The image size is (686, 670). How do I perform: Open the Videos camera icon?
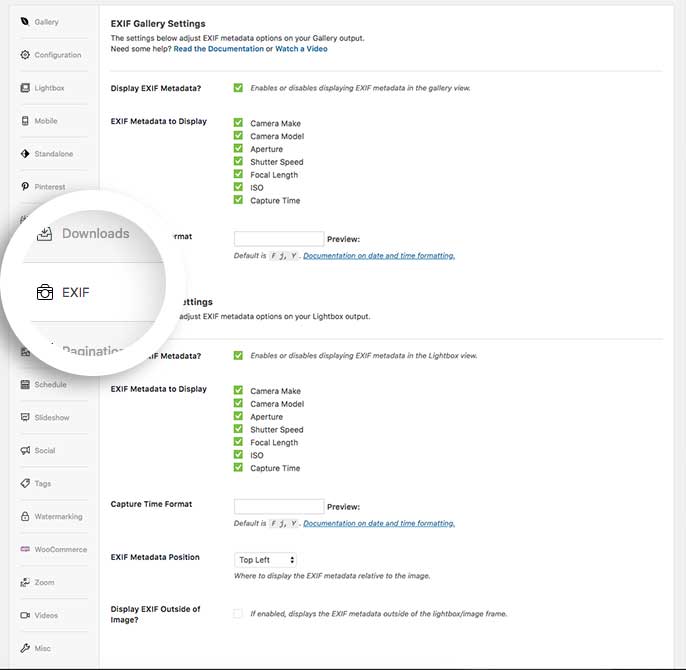[25, 615]
